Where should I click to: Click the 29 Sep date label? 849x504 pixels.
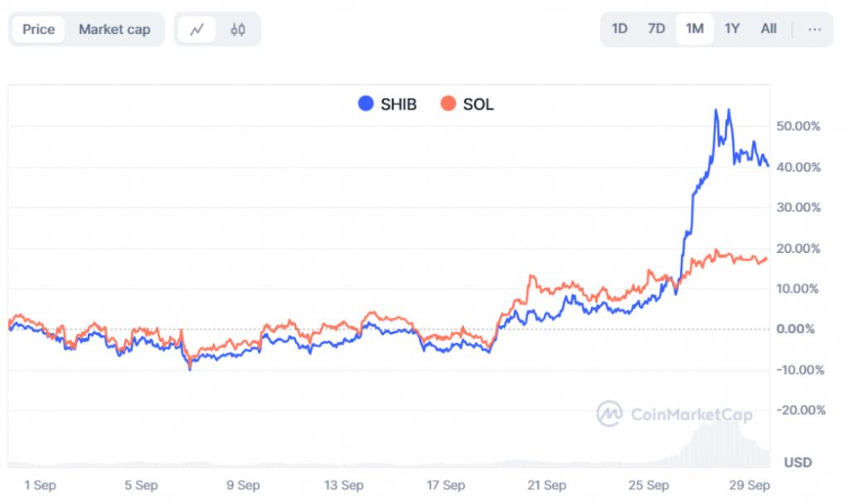[x=750, y=485]
